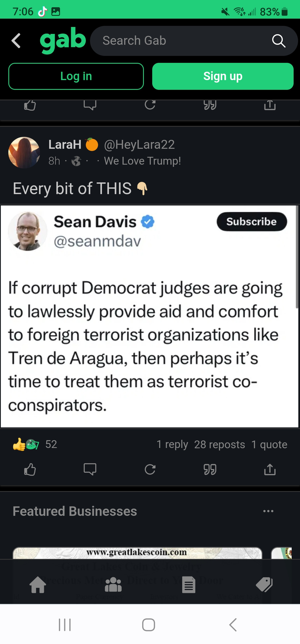Tap the Gab back arrow
Screen dimensions: 300x644
[x=16, y=41]
